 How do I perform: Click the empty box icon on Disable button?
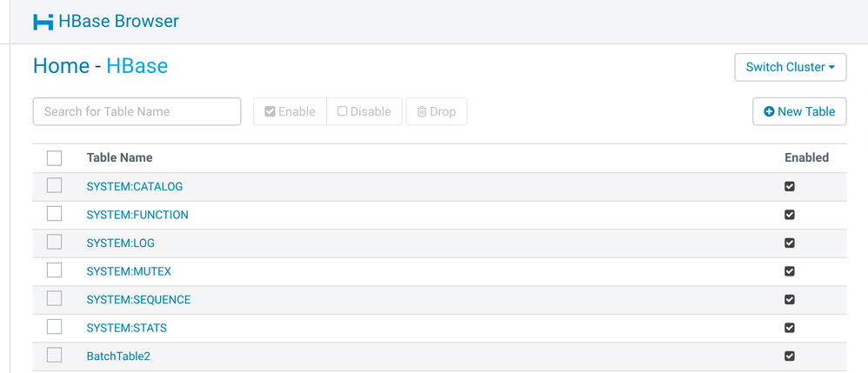(x=342, y=111)
